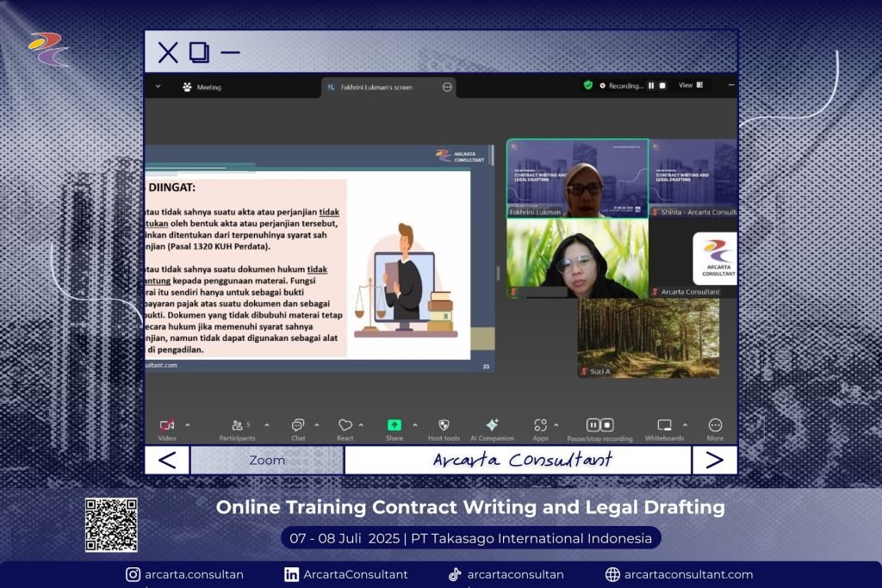The width and height of the screenshot is (882, 588).
Task: Expand the Video options arrow
Action: click(x=188, y=424)
